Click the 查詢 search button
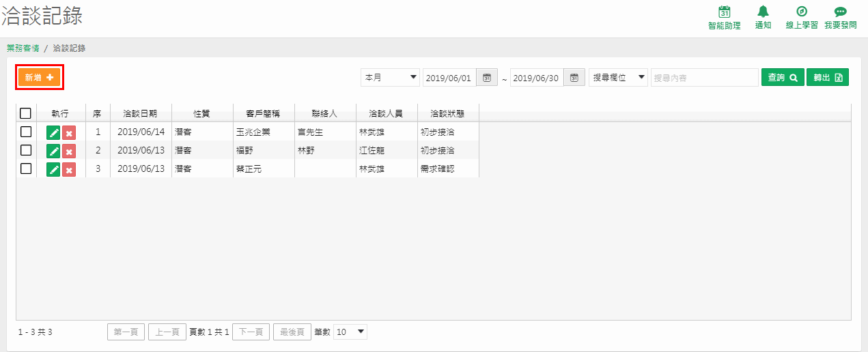The height and width of the screenshot is (352, 868). (x=783, y=78)
